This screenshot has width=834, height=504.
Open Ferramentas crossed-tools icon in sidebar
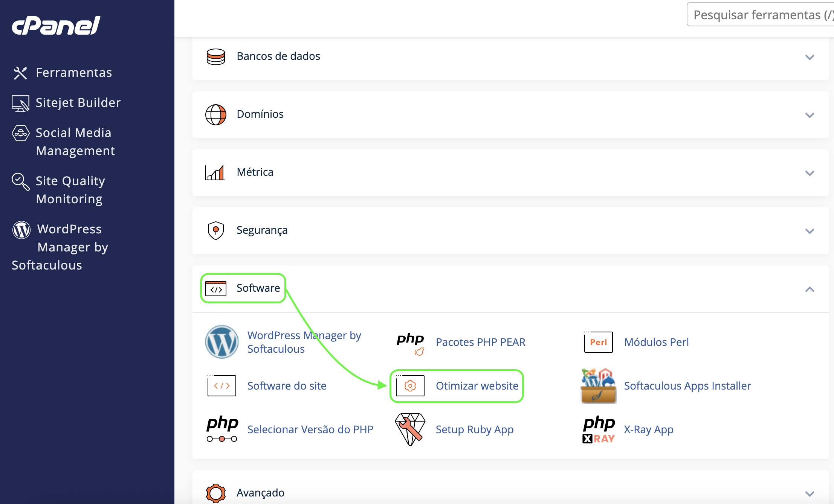tap(20, 73)
